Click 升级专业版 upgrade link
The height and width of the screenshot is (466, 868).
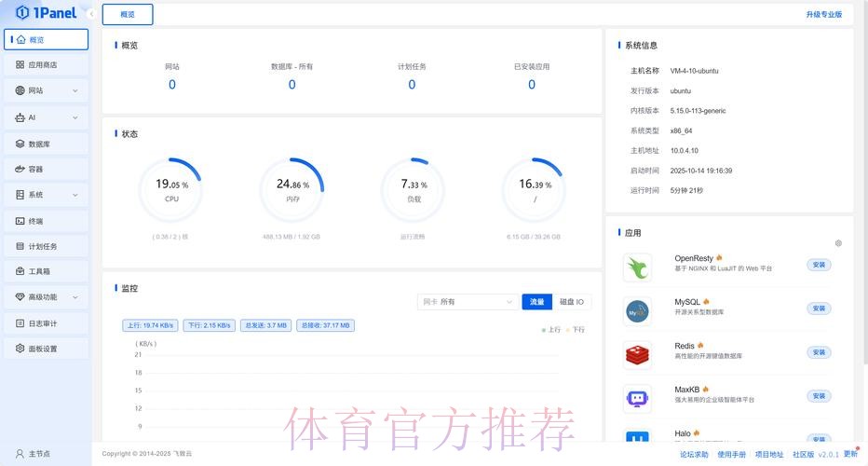(x=823, y=14)
